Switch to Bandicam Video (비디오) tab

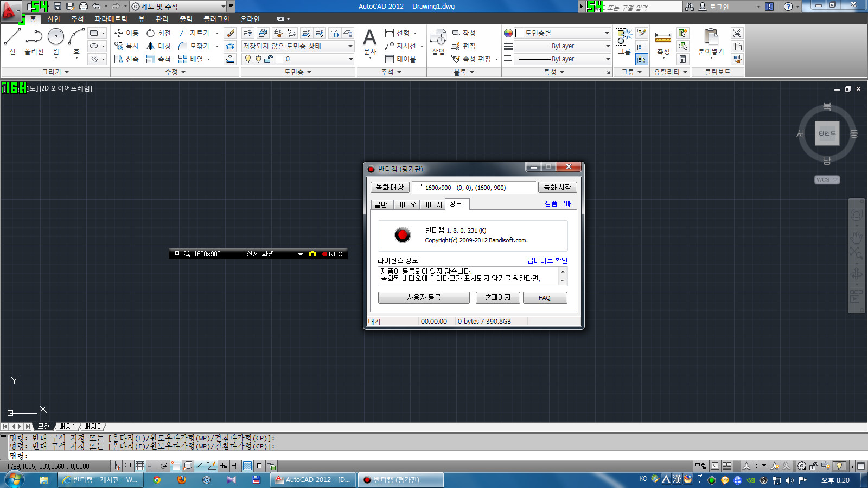click(406, 204)
